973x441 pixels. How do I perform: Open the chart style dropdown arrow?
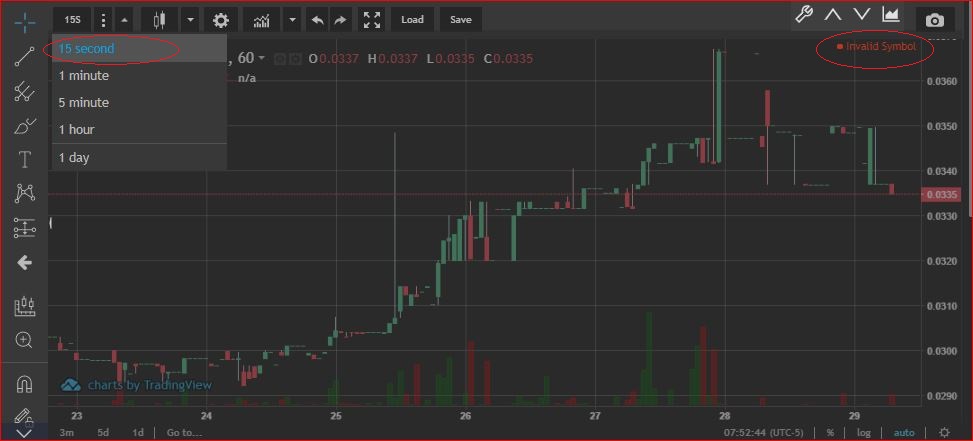191,20
